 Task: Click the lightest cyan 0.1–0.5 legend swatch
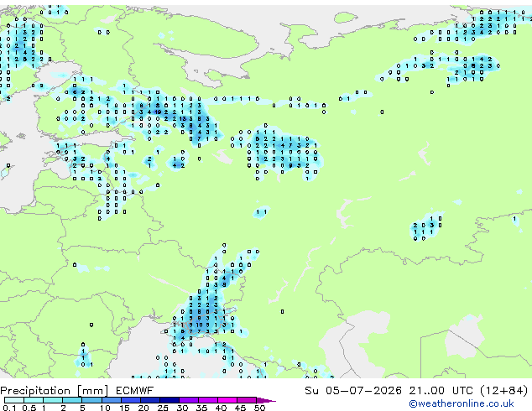pyautogui.click(x=14, y=400)
